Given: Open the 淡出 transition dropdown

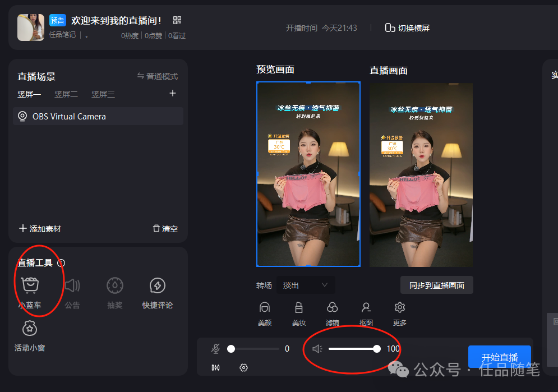Looking at the screenshot, I should 306,285.
